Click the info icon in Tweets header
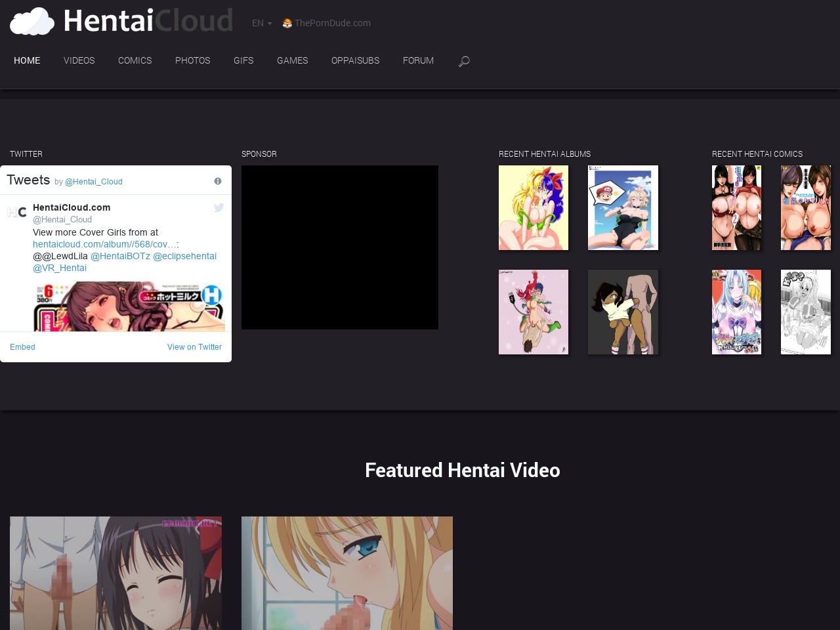840x630 pixels. coord(218,181)
